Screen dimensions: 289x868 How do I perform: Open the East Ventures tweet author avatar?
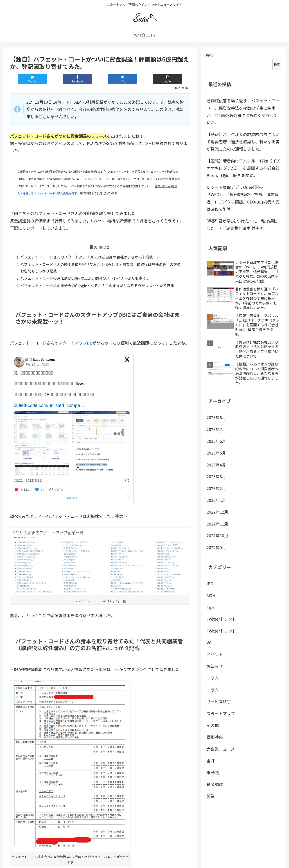click(x=19, y=362)
